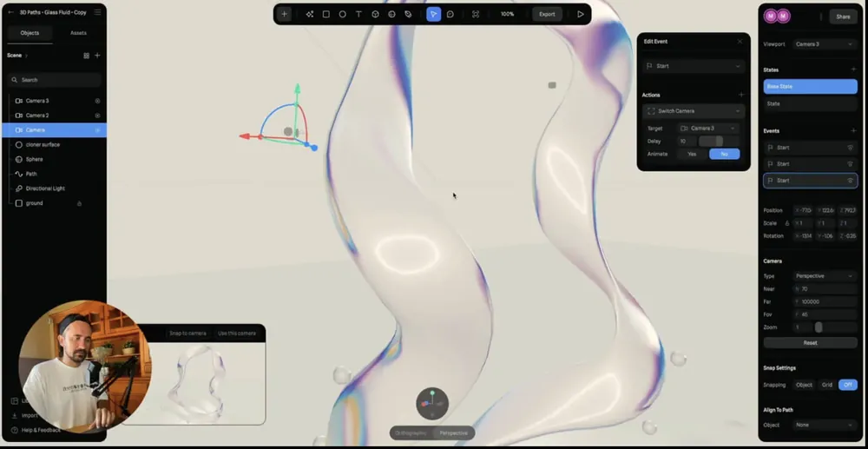Expand the Scene chevron
Image resolution: width=868 pixels, height=449 pixels.
[26, 56]
